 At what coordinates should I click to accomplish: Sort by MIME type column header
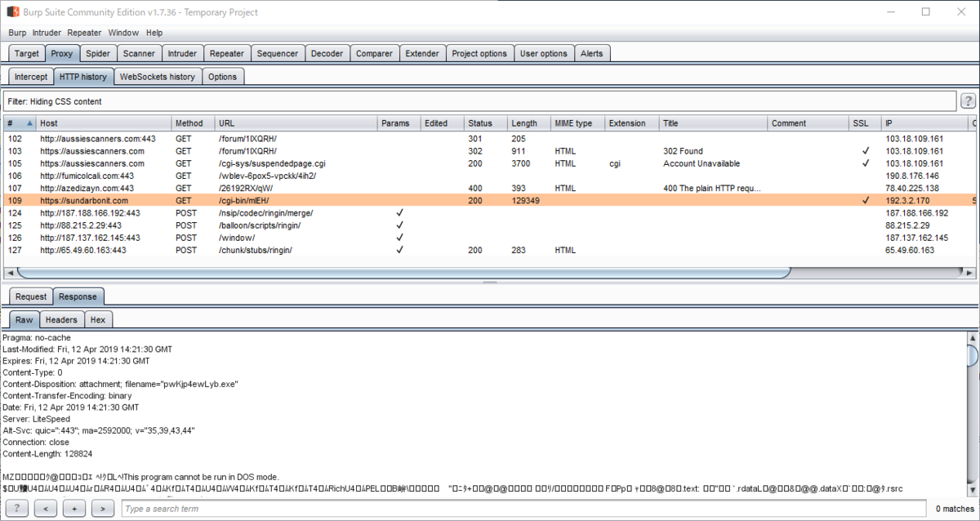pyautogui.click(x=578, y=123)
